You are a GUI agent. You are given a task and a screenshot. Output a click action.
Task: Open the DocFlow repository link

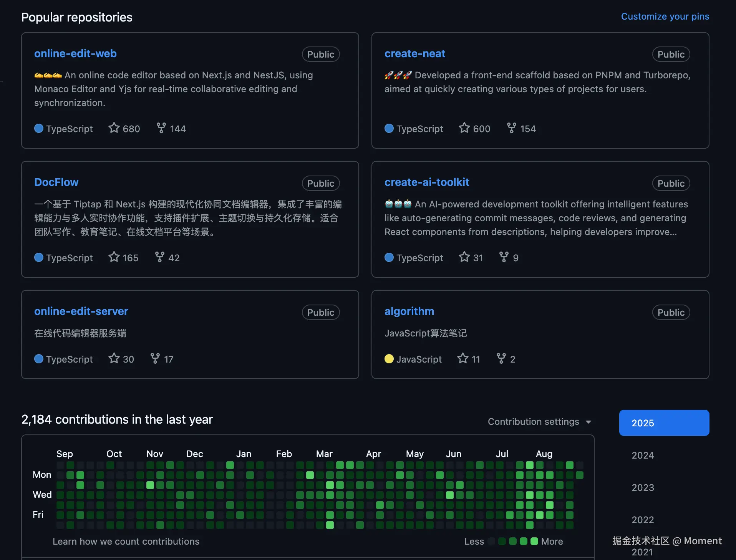coord(56,182)
